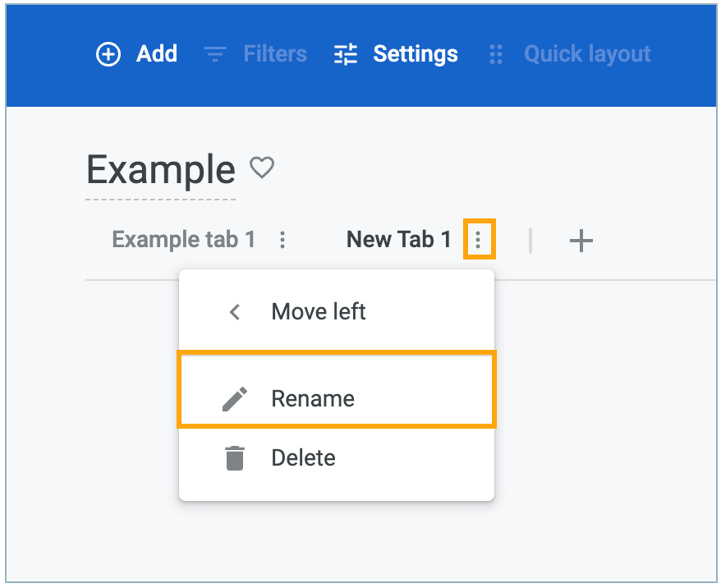721x588 pixels.
Task: Switch to Example tab 1
Action: (x=183, y=240)
